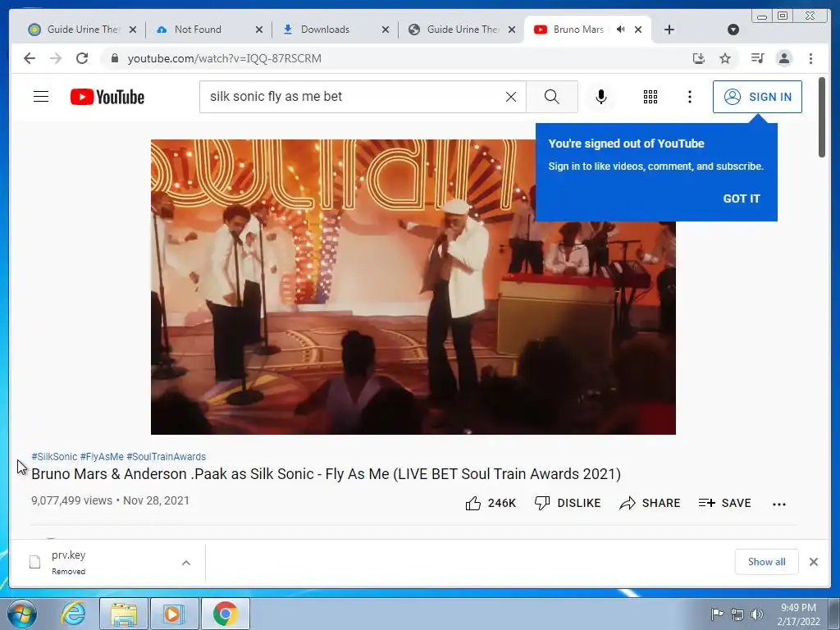
Task: Click the taskbar clock showing 9:49 PM
Action: pos(798,614)
